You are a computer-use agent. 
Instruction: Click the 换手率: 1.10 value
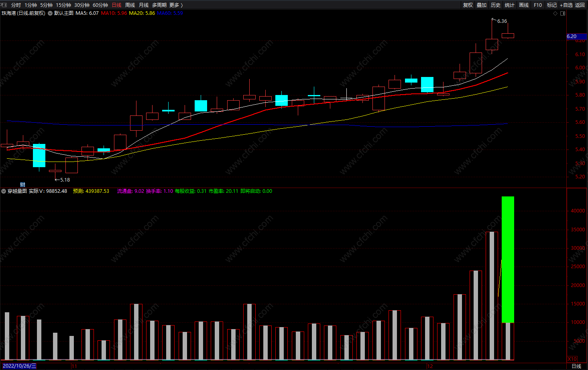coord(159,191)
